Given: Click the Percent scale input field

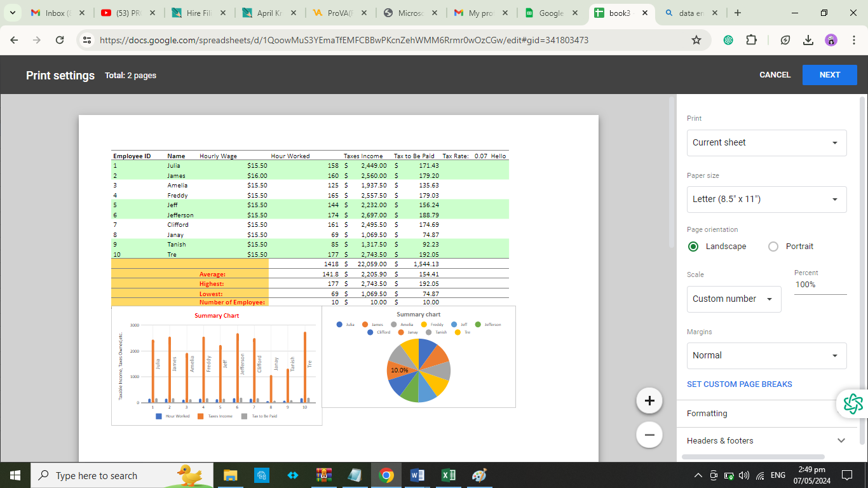Looking at the screenshot, I should point(820,285).
